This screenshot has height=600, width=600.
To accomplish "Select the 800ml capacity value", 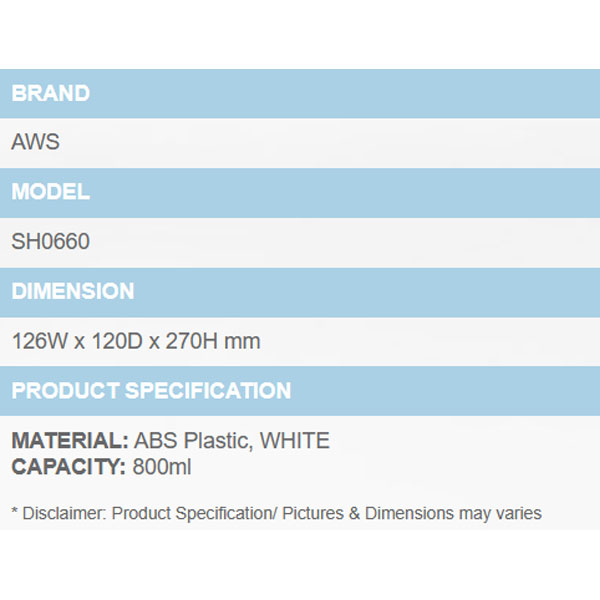I will pyautogui.click(x=161, y=466).
